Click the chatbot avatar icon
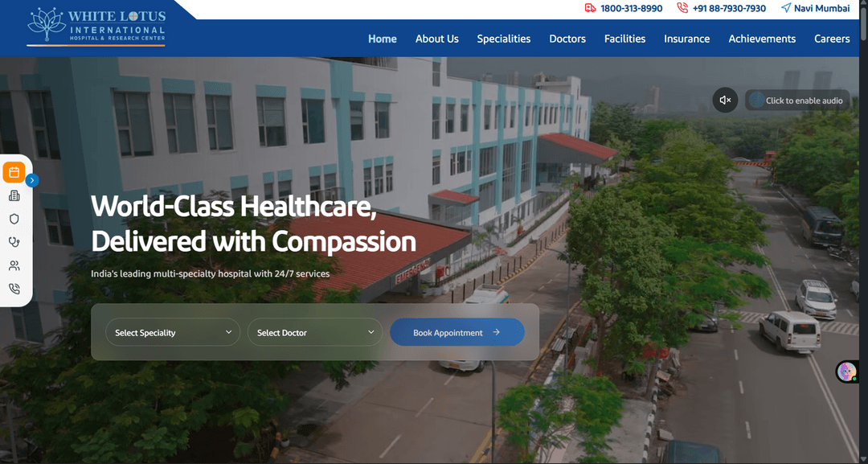Screen dimensions: 868x464 847,372
